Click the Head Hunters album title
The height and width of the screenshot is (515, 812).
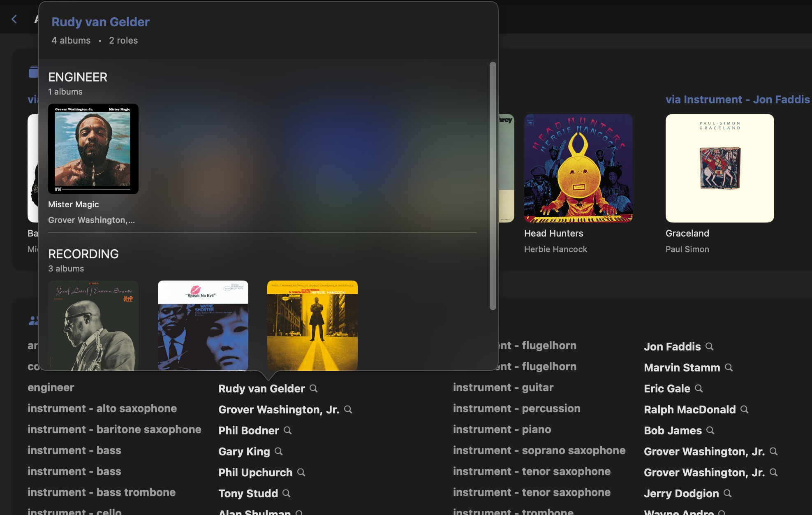coord(554,233)
